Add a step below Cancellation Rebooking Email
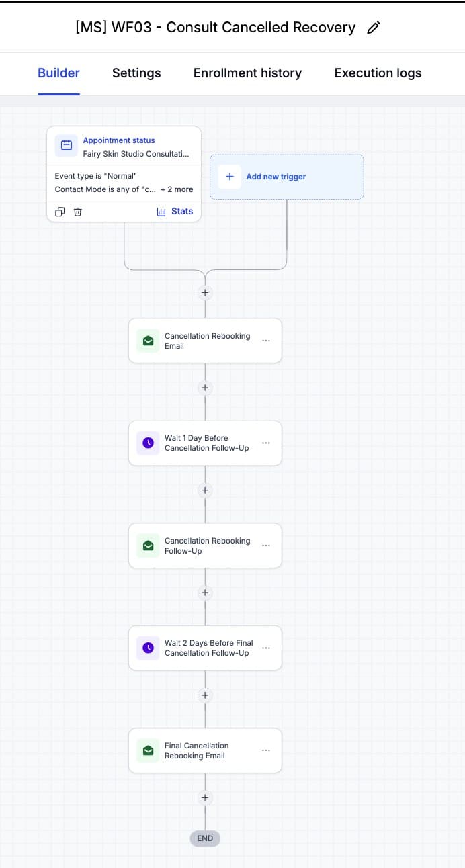 pos(205,388)
